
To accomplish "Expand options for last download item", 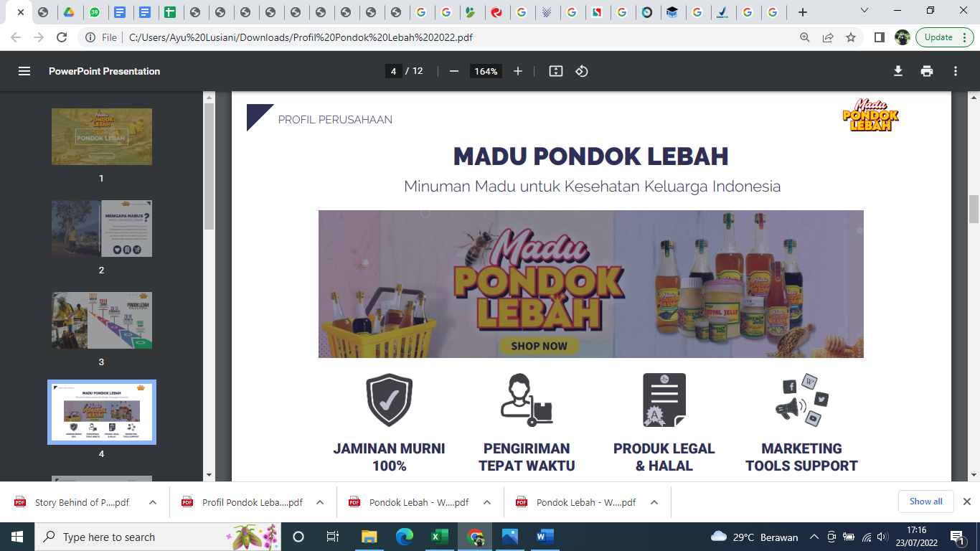I will [x=654, y=502].
